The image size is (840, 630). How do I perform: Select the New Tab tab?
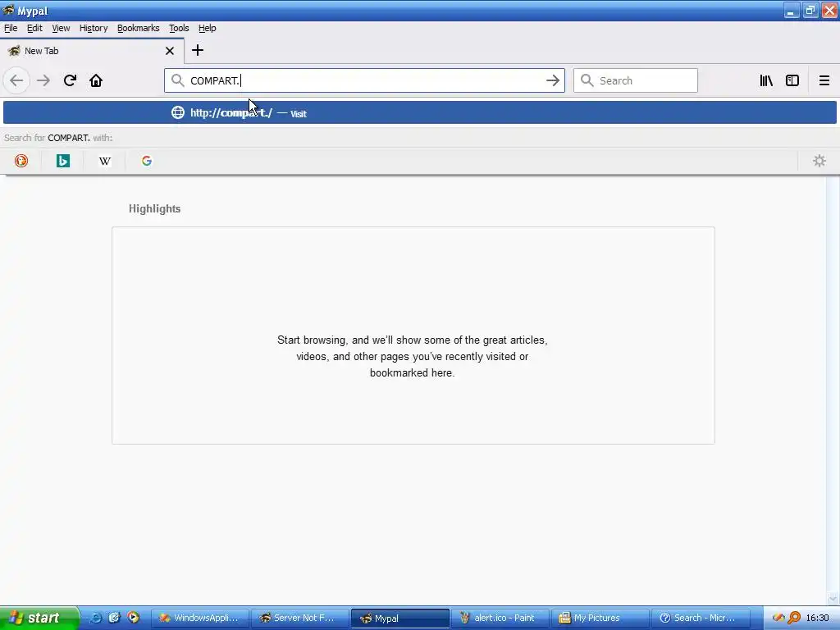pyautogui.click(x=91, y=51)
